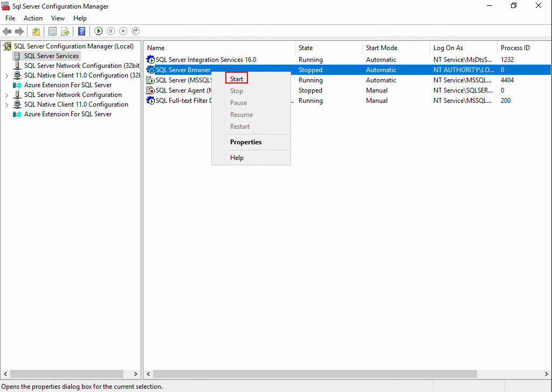
Task: Click the "Stopped" state of SQL Server Browser
Action: (310, 70)
